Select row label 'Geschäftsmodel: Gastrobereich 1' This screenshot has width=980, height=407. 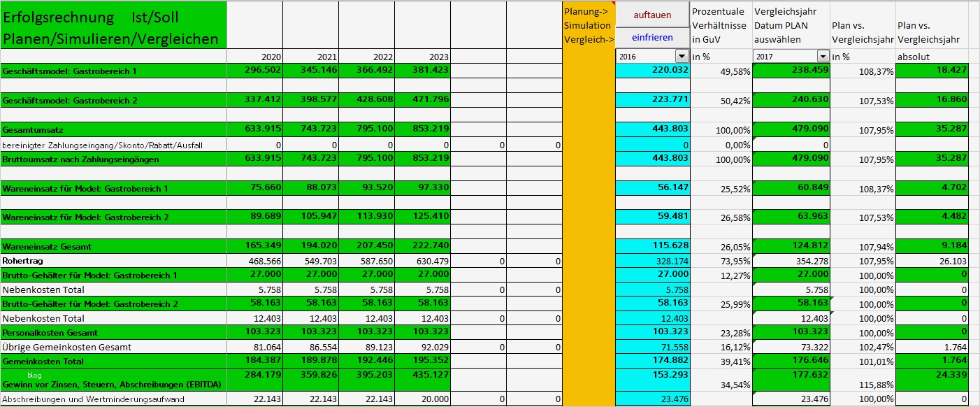(x=113, y=71)
